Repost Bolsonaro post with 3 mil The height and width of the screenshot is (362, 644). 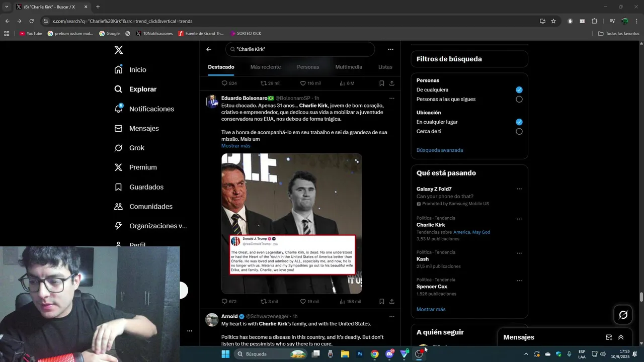[269, 302]
